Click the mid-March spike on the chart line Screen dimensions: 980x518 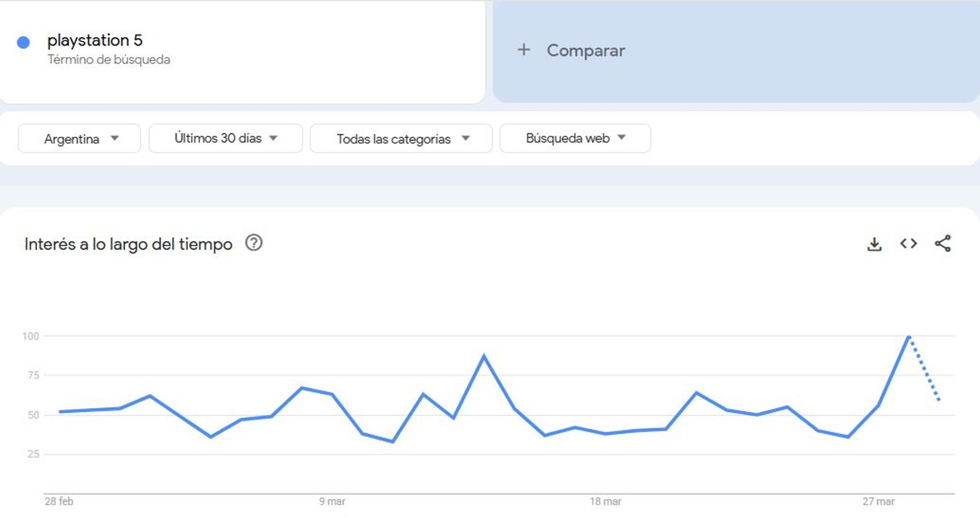[x=484, y=356]
